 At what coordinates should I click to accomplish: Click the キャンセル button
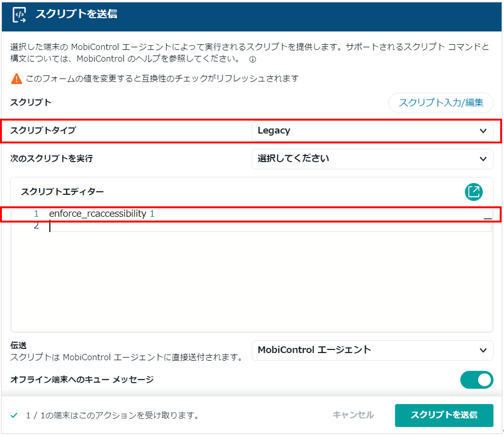[x=353, y=415]
